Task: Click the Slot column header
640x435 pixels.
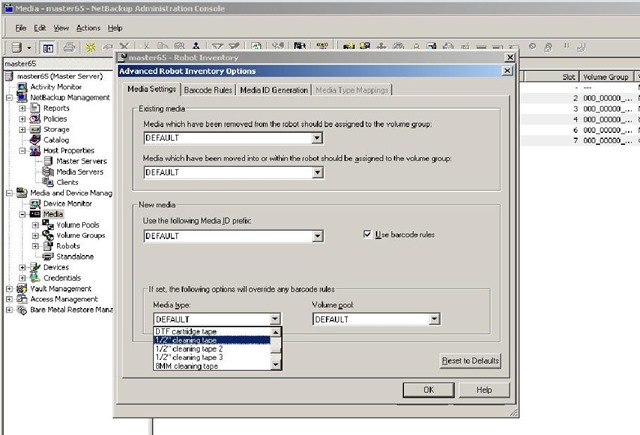Action: pyautogui.click(x=551, y=77)
